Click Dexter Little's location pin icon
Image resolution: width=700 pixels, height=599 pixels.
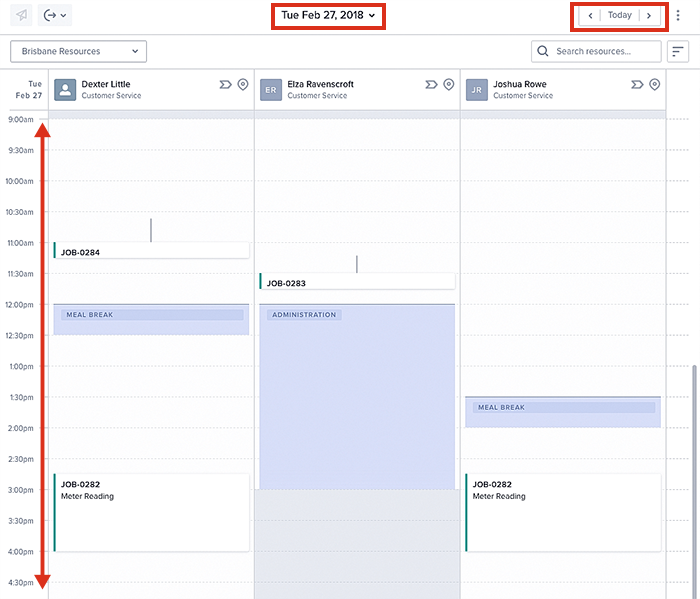click(x=243, y=84)
